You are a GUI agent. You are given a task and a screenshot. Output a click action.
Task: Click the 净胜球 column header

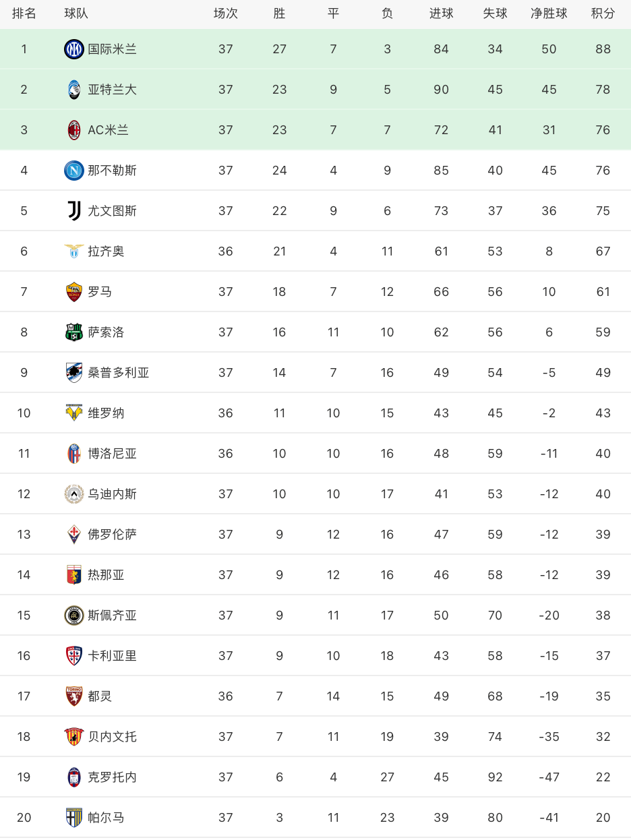(549, 13)
